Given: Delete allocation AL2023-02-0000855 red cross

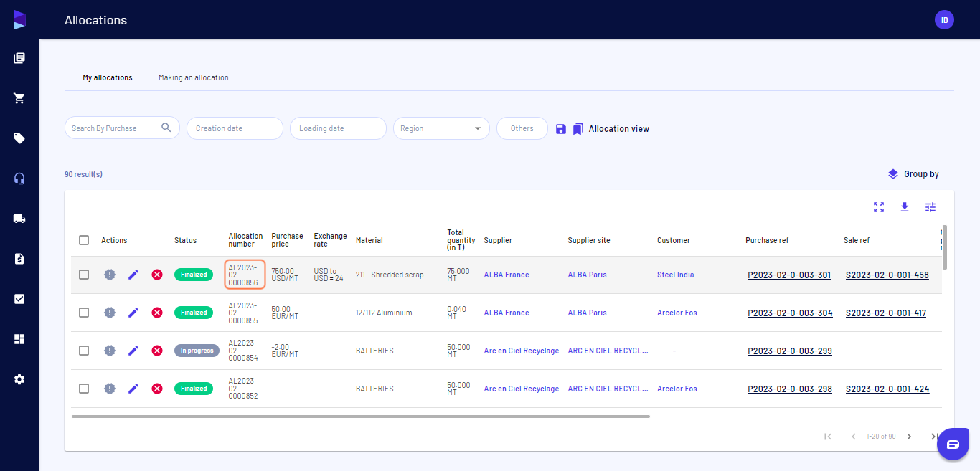Looking at the screenshot, I should (157, 313).
